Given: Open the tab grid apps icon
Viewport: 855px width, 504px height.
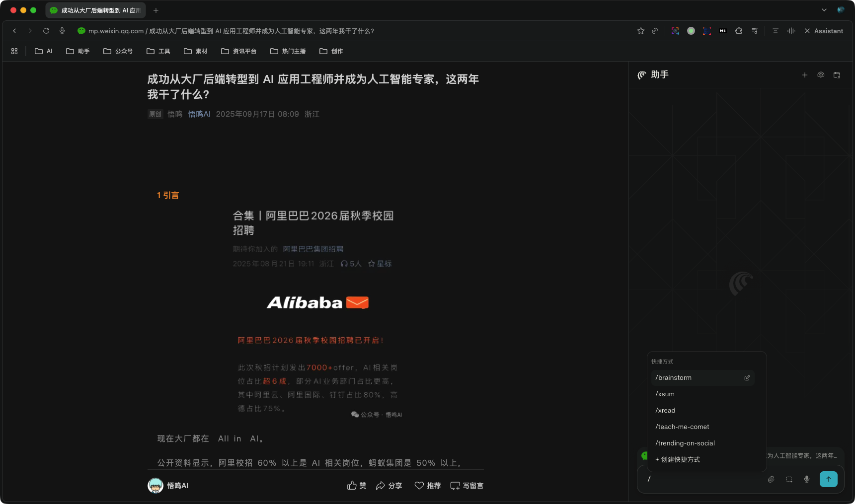Looking at the screenshot, I should click(x=14, y=51).
